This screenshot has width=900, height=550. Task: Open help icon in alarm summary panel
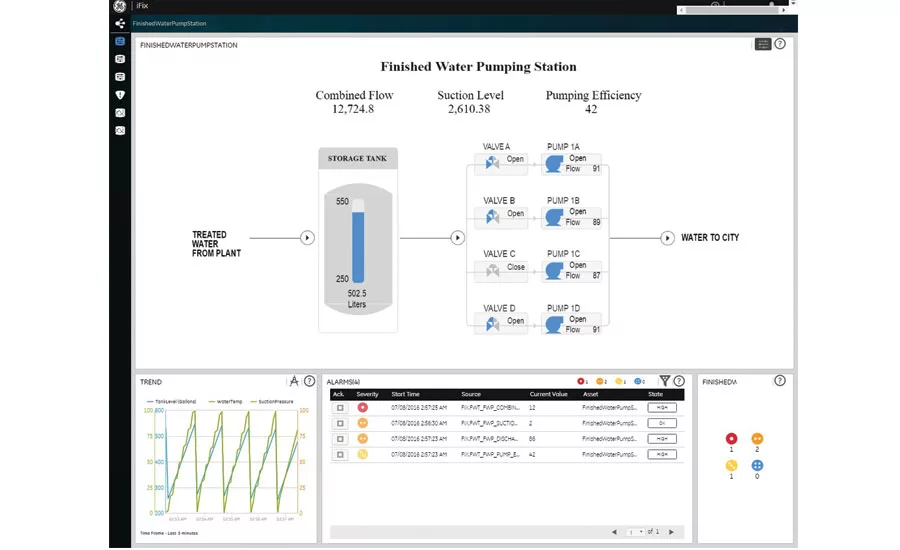tap(779, 380)
